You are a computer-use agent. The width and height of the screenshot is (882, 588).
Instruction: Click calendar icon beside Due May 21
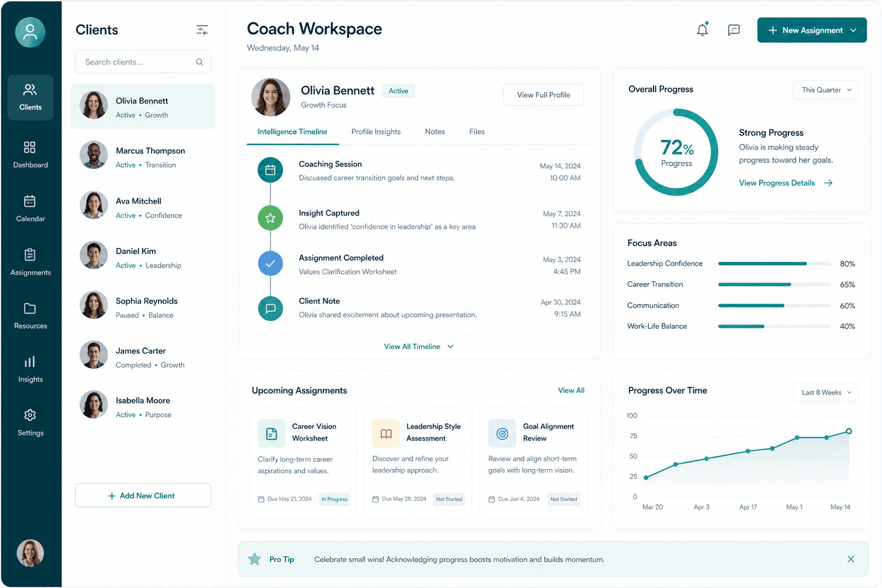(x=261, y=500)
